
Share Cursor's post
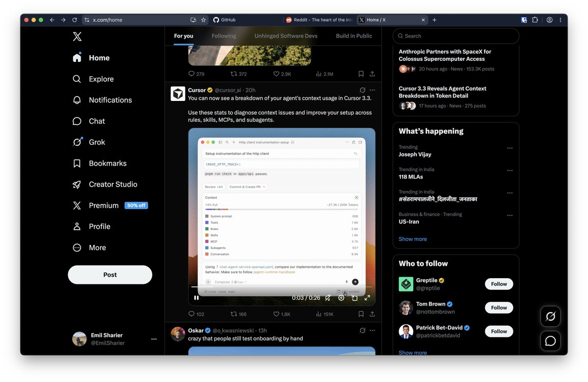tap(372, 314)
